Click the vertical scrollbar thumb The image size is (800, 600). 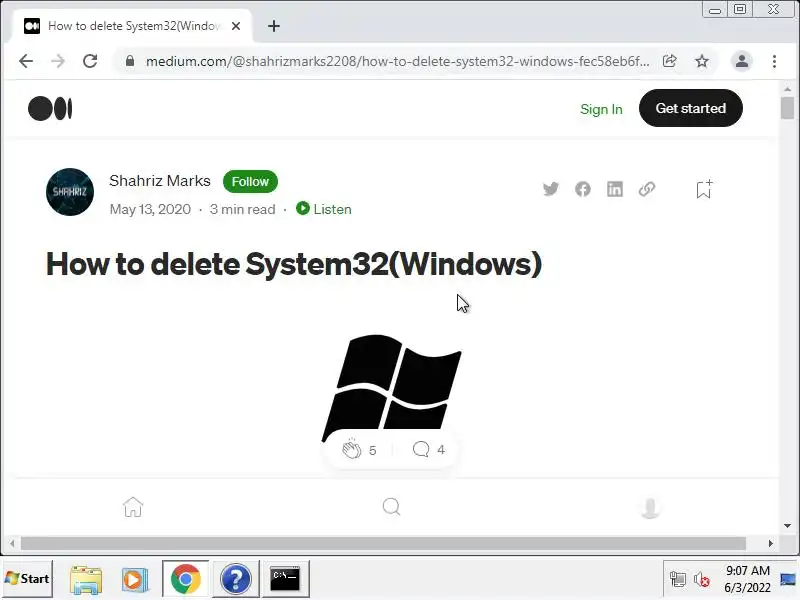788,108
